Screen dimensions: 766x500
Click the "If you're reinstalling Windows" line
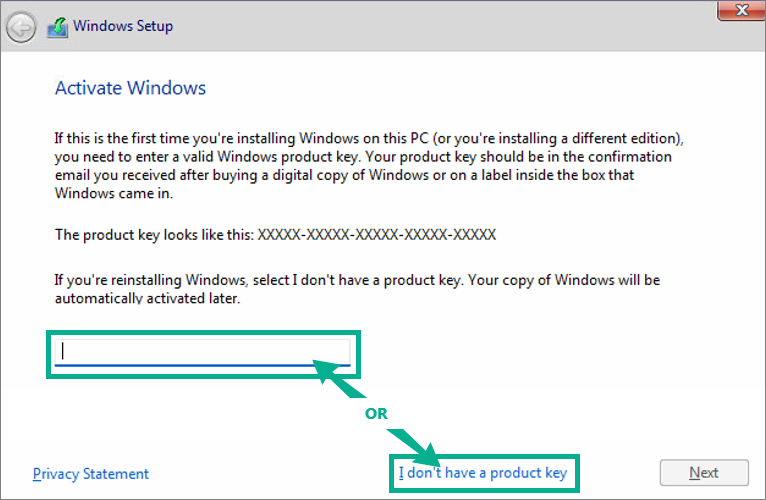click(x=357, y=280)
